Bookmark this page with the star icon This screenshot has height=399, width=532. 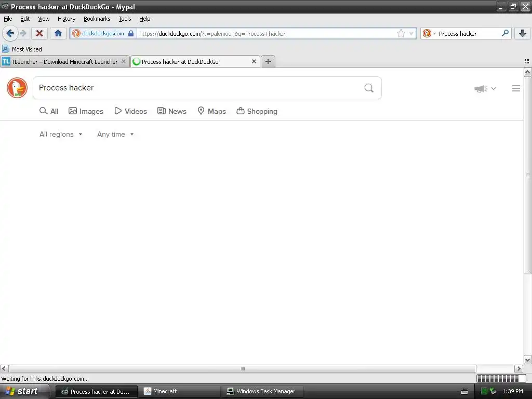click(x=401, y=33)
